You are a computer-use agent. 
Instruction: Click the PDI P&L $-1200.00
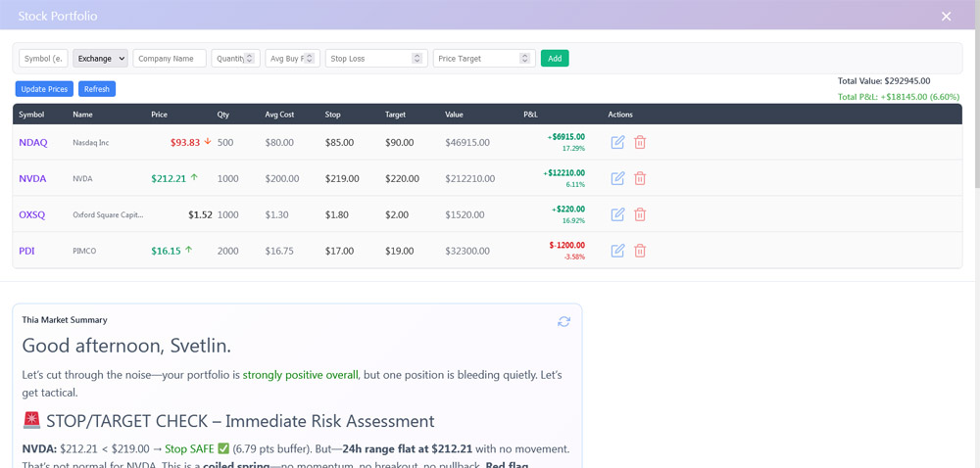567,245
